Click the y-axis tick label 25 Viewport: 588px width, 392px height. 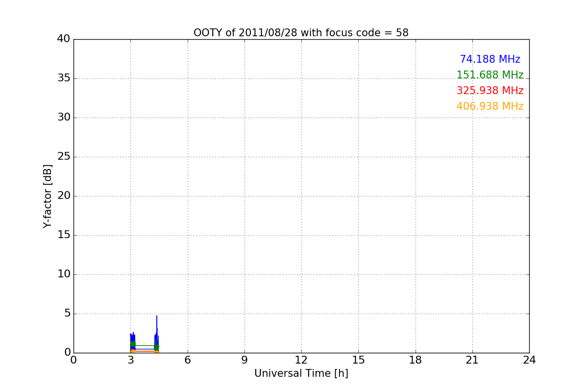coord(64,157)
